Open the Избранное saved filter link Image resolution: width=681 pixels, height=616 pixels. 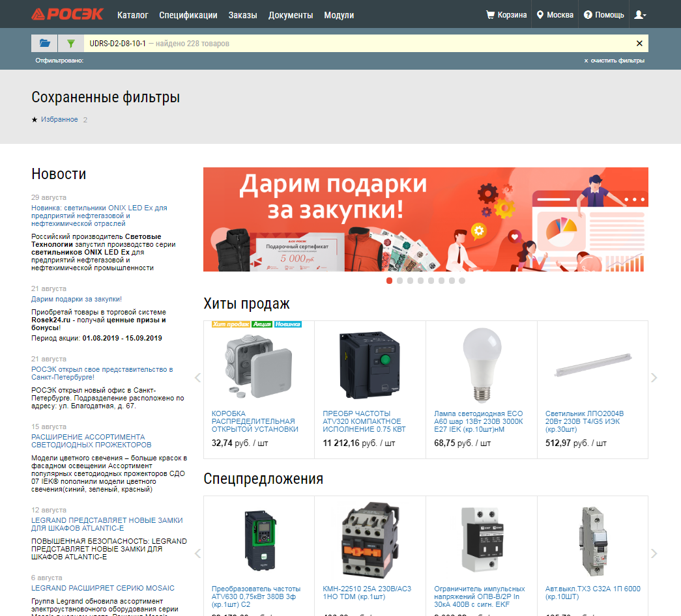click(59, 119)
